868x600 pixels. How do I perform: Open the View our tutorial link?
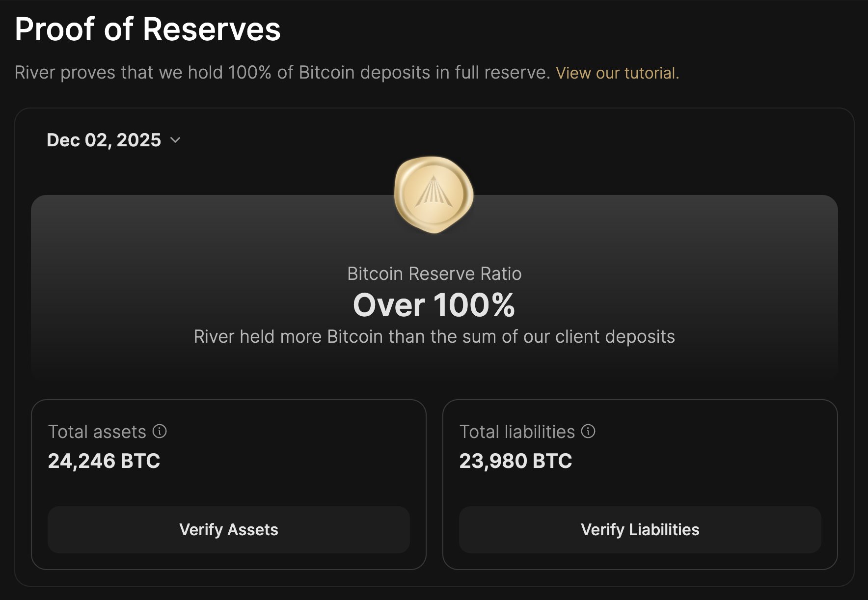[x=617, y=73]
